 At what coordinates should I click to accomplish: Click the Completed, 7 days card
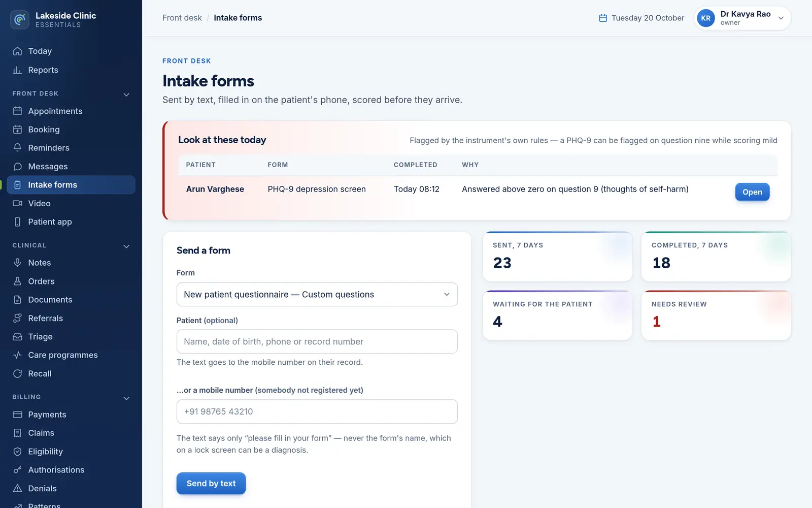pos(716,257)
